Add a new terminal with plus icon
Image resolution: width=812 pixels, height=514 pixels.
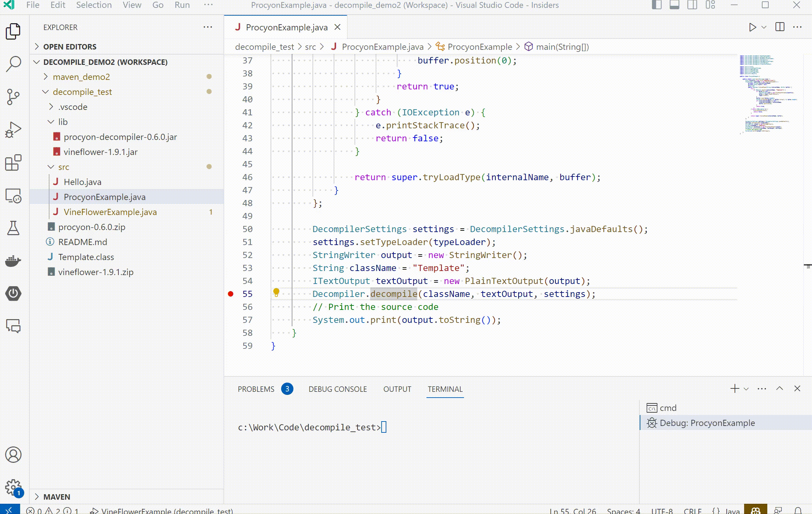point(735,388)
